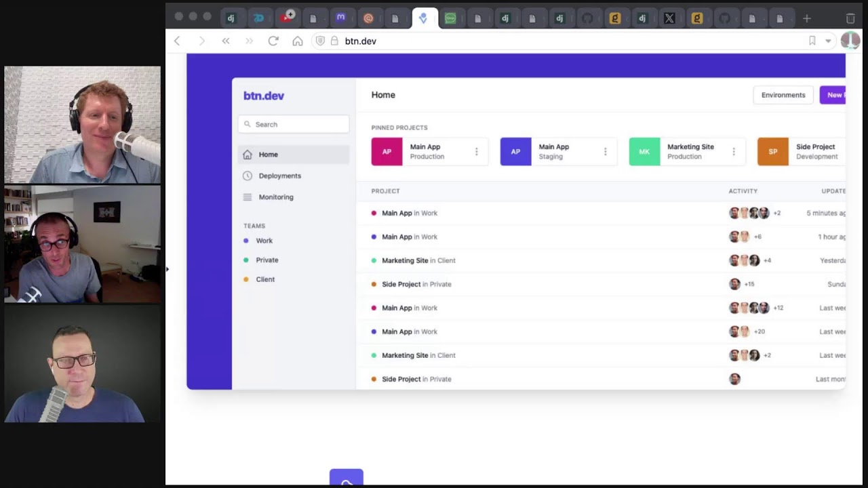The width and height of the screenshot is (868, 488).
Task: Open options menu for Marketing Site card
Action: pos(733,152)
